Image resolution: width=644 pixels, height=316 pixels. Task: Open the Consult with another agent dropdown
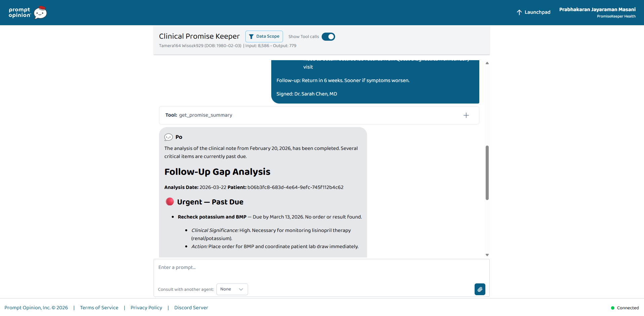click(232, 289)
